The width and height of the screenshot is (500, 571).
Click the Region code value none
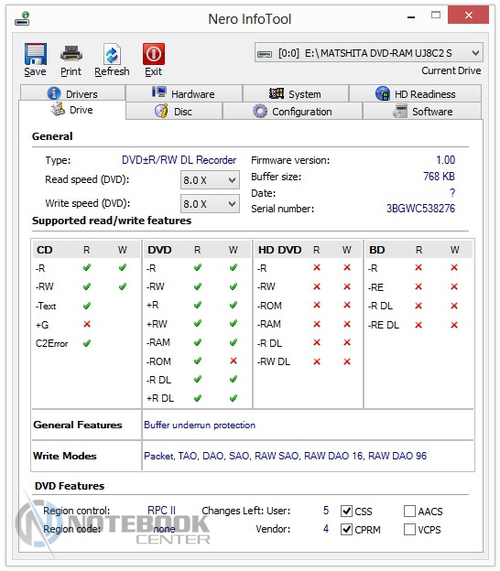pos(164,529)
